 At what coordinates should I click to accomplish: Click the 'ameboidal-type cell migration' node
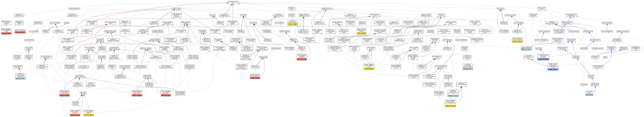click(267, 31)
